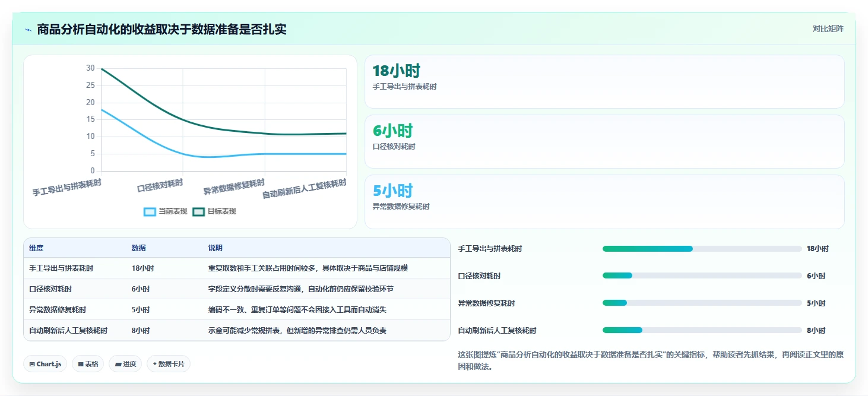Click chart x-axis label 手工导出与拼表耗时
Screen dimensions: 868x396
point(67,188)
